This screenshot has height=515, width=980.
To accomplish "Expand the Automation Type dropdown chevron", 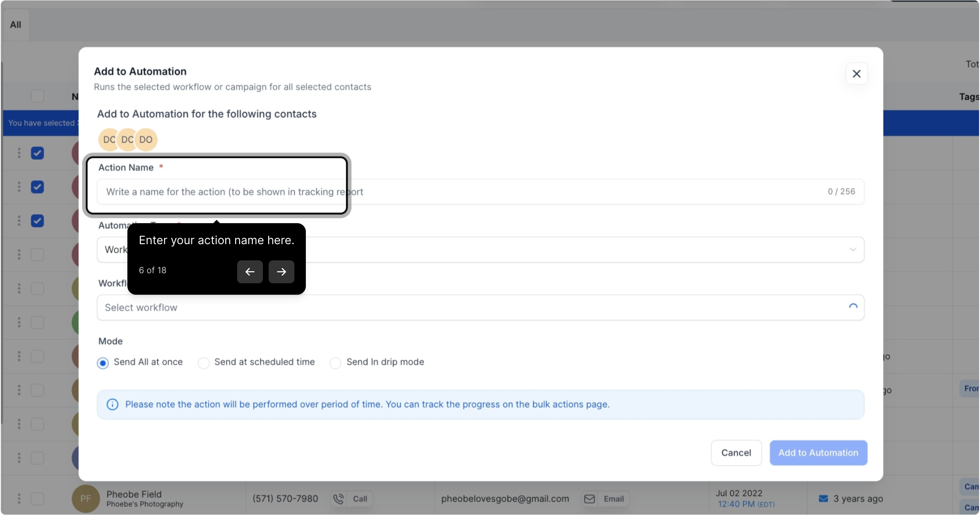I will click(853, 249).
